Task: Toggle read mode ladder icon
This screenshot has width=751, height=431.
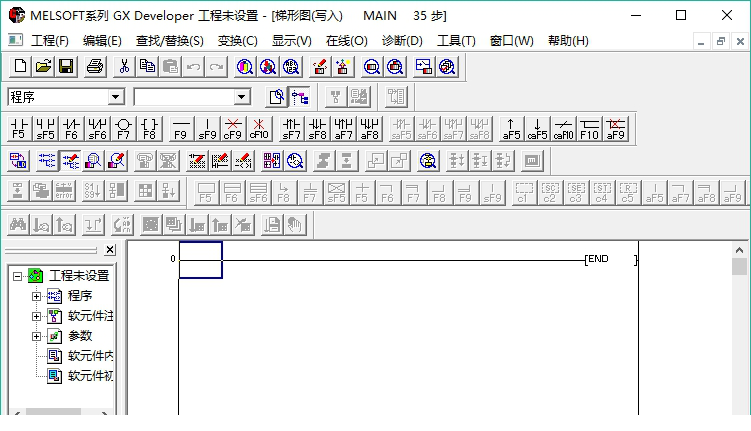Action: [x=46, y=161]
